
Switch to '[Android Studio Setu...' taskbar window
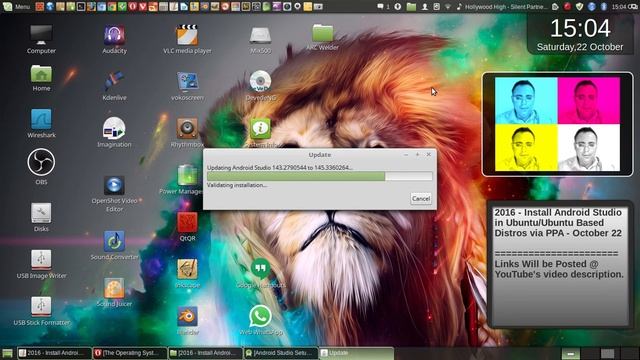(281, 353)
